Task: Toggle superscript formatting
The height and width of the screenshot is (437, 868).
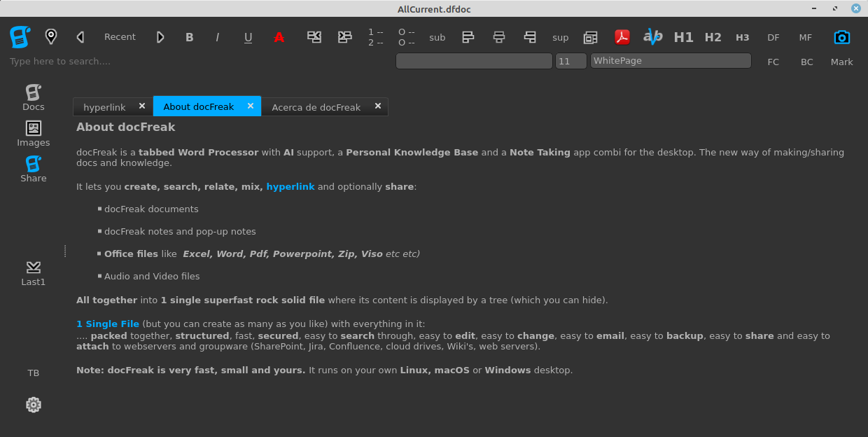Action: [x=561, y=38]
